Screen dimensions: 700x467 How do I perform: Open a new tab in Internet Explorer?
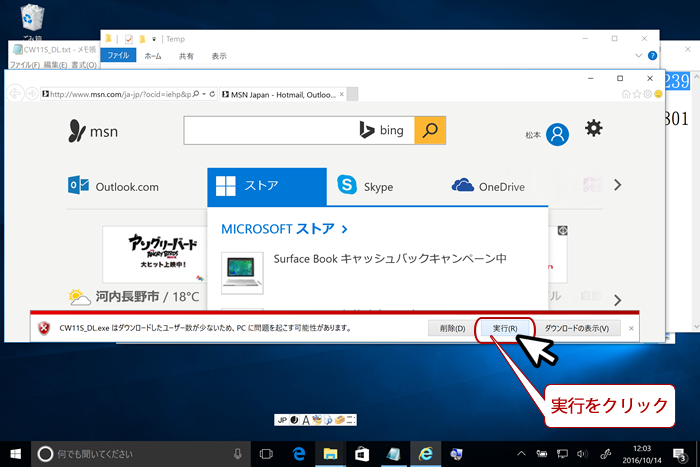352,95
